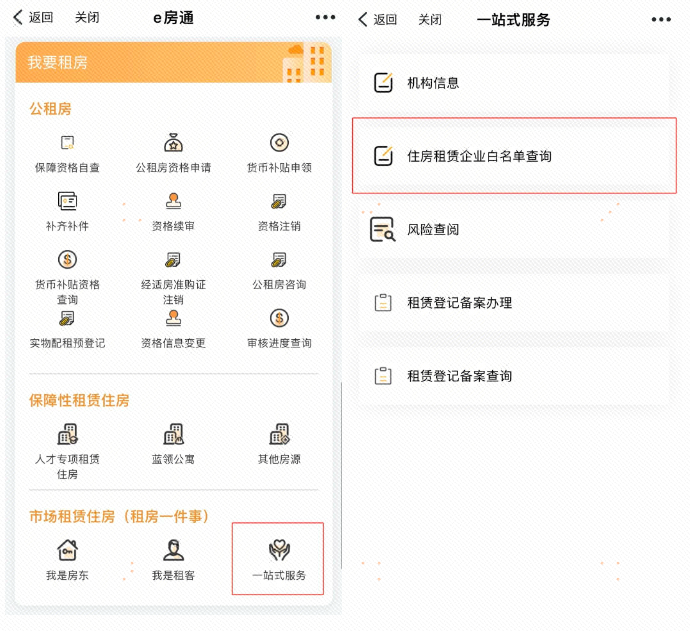Tap the 公租房资格申请 icon
This screenshot has width=690, height=631.
click(x=173, y=143)
